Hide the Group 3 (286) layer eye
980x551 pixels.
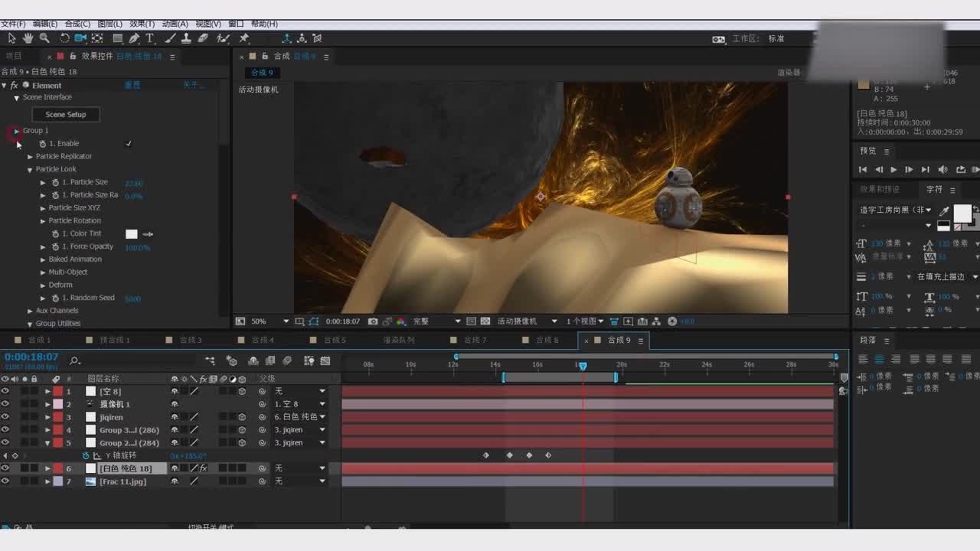pos(5,430)
